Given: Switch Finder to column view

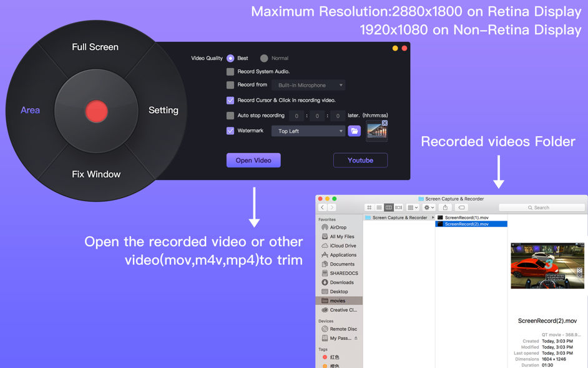Looking at the screenshot, I should click(x=389, y=207).
